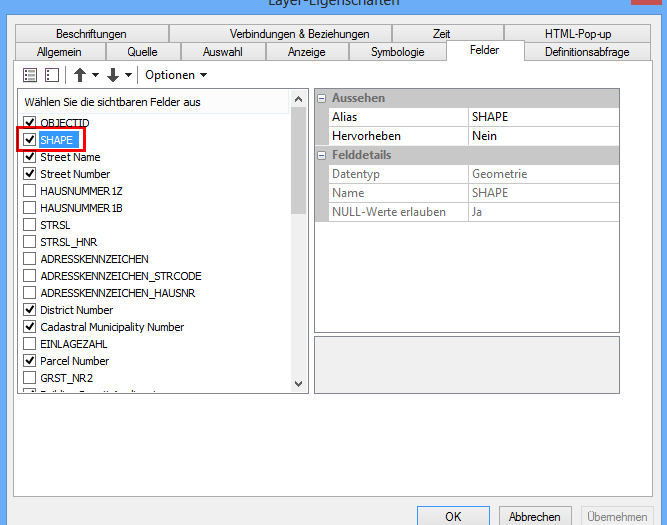Screen dimensions: 667x525
Task: Click the move field up arrow icon
Action: [80, 75]
